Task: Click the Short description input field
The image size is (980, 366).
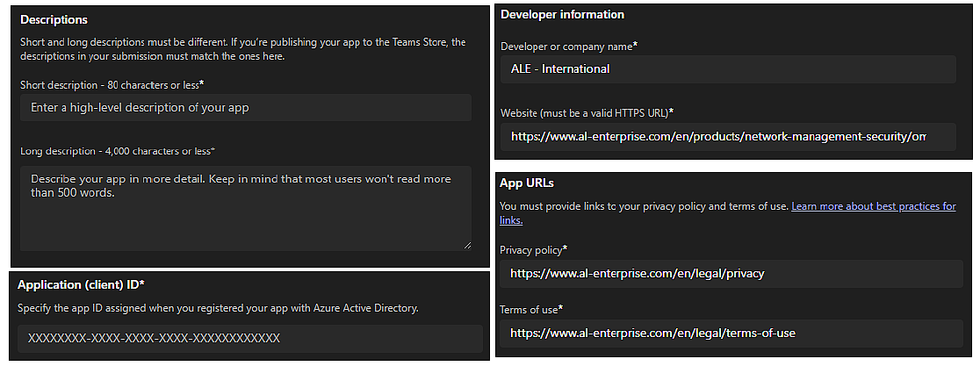Action: pyautogui.click(x=245, y=107)
